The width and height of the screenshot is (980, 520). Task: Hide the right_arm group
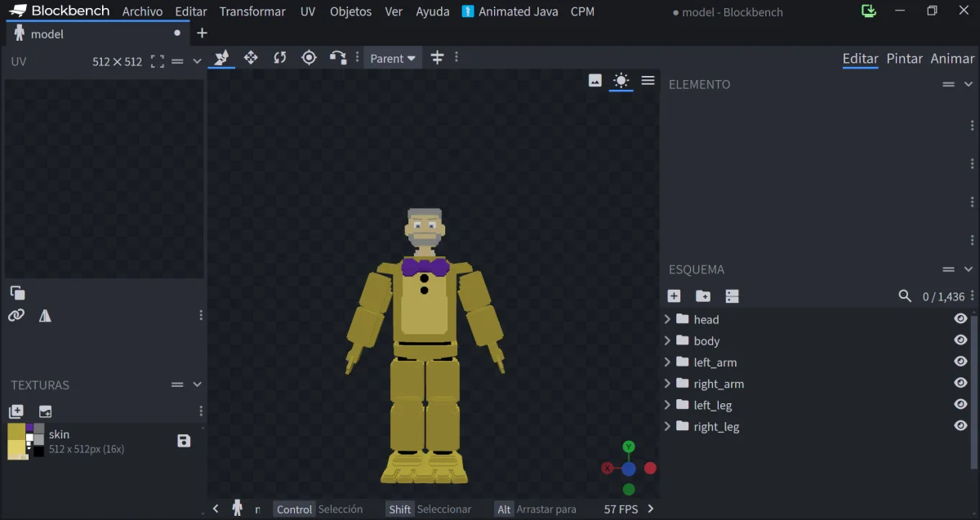(x=960, y=384)
